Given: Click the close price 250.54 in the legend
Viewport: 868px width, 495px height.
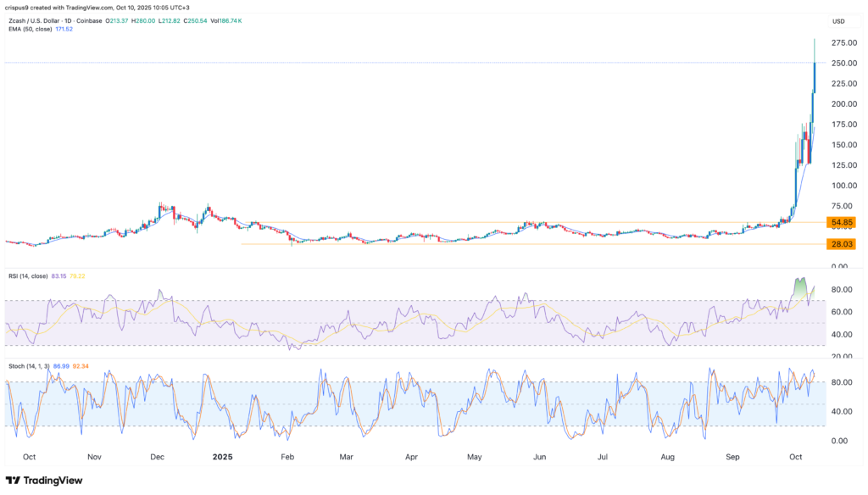Looking at the screenshot, I should click(x=193, y=20).
